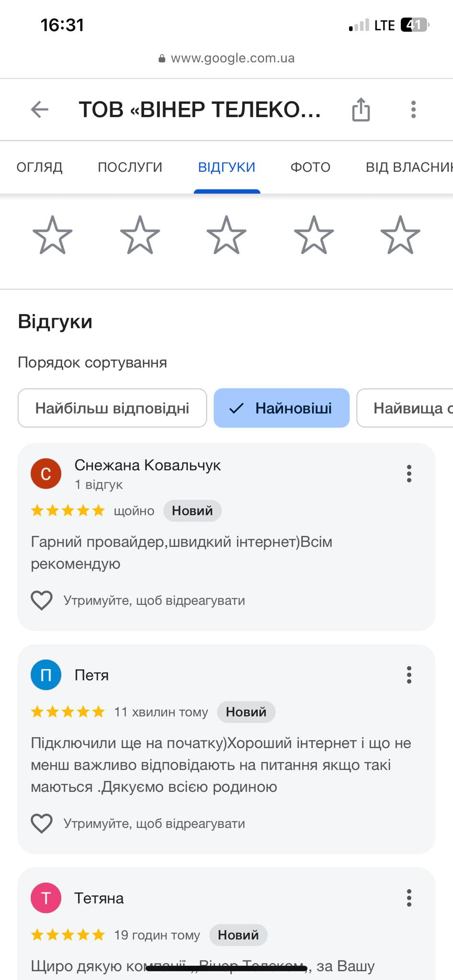453x980 pixels.
Task: Open header three-dot overflow menu
Action: [413, 110]
